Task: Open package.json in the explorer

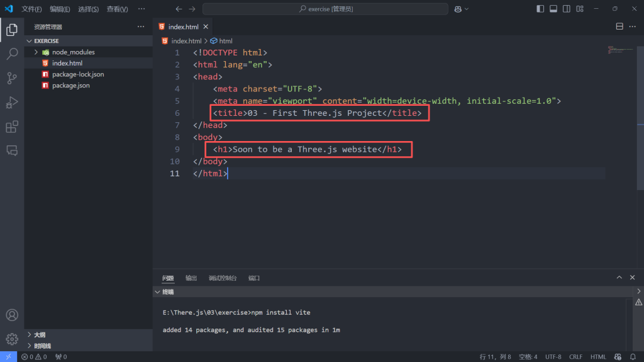Action: click(70, 86)
